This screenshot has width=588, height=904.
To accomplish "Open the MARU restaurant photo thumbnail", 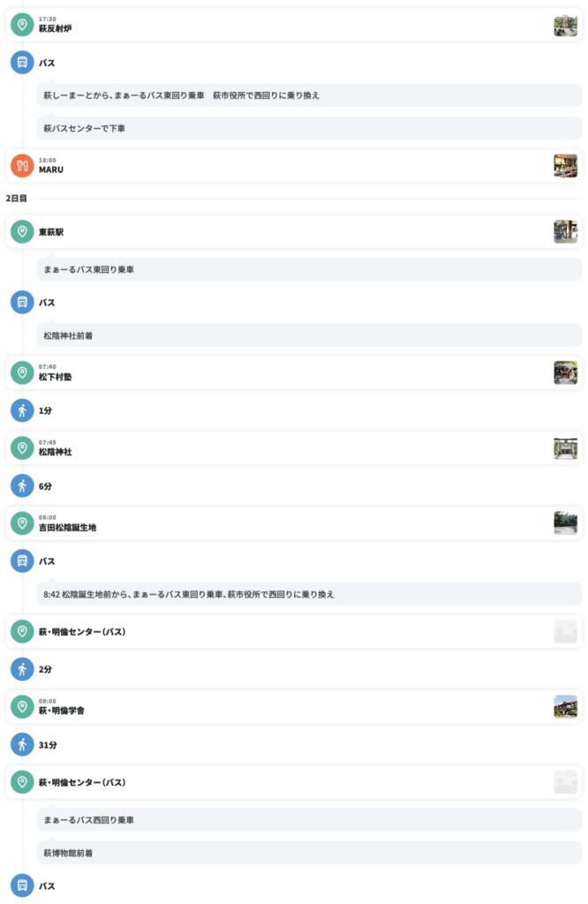I will pos(566,166).
